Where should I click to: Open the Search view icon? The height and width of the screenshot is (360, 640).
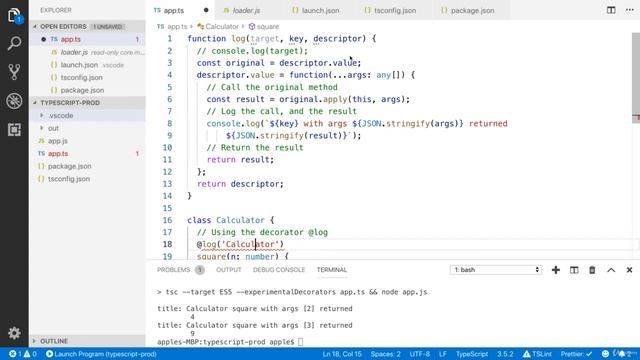[x=14, y=43]
